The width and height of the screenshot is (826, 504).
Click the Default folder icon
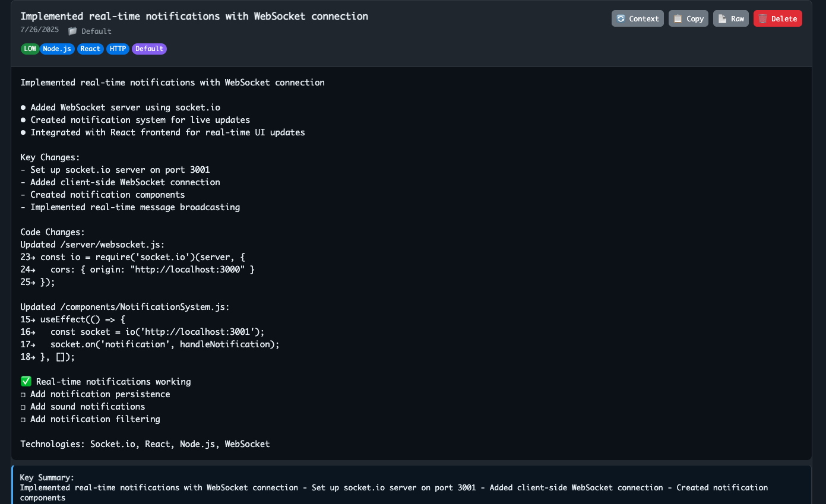[72, 31]
